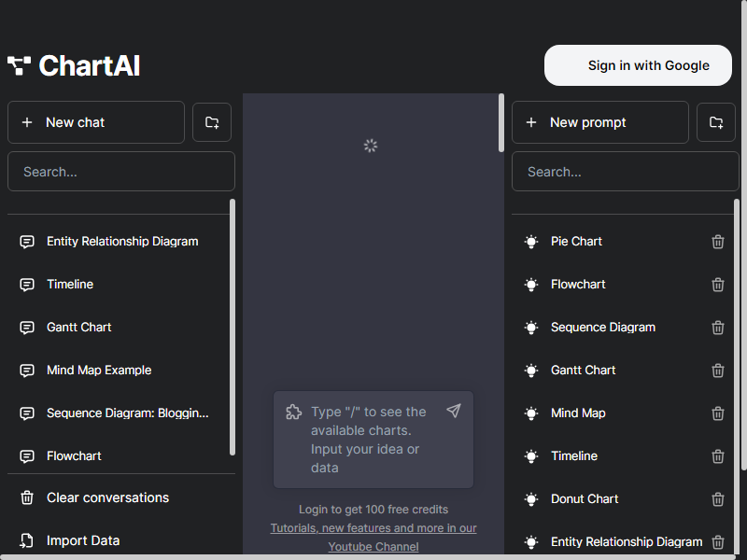This screenshot has height=560, width=747.
Task: Click Import Data
Action: [x=121, y=540]
